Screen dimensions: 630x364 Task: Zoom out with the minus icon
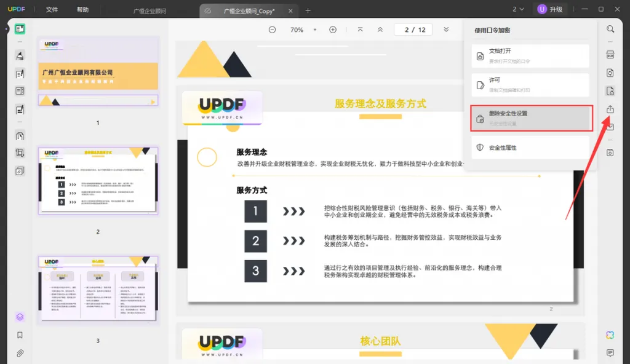pyautogui.click(x=273, y=30)
